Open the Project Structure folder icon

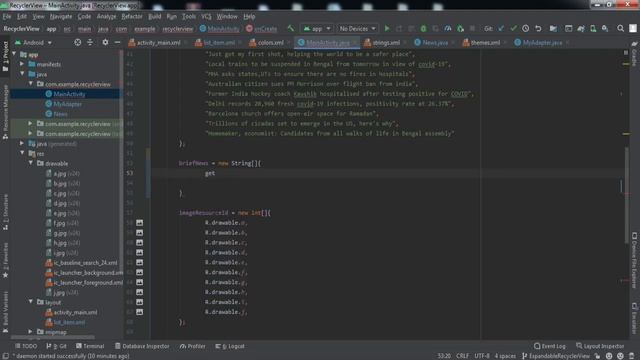(553, 29)
